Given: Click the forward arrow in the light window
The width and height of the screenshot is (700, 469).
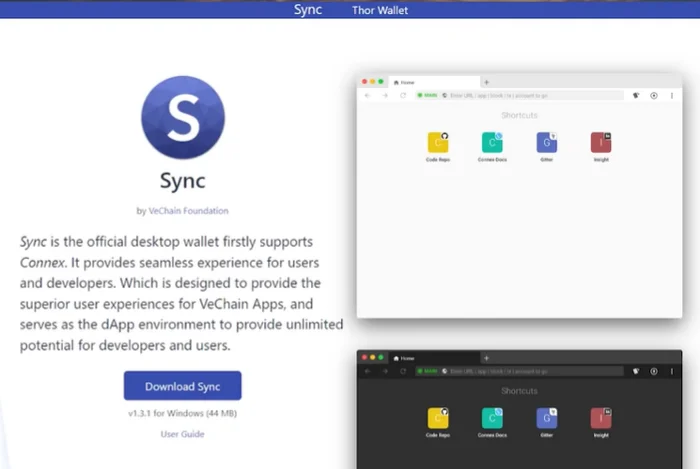Looking at the screenshot, I should point(385,95).
